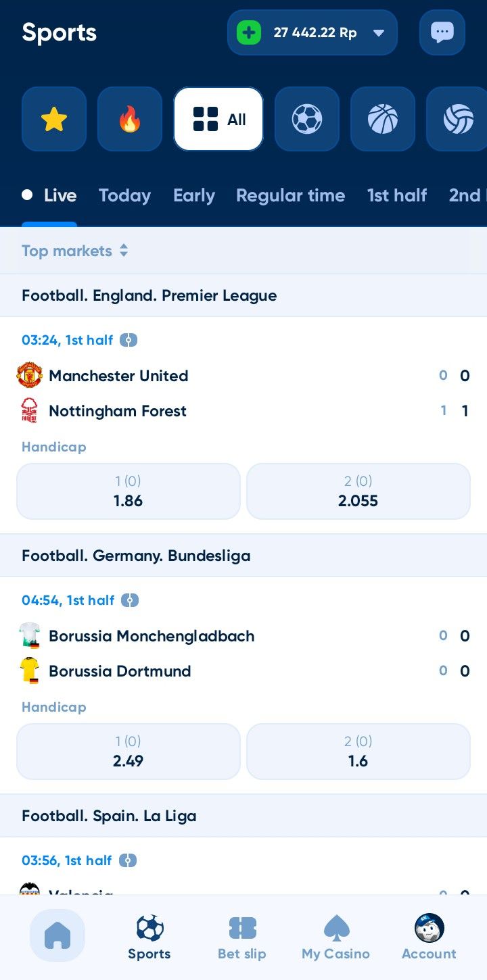Image resolution: width=487 pixels, height=980 pixels.
Task: Filter by basketball icon
Action: [383, 120]
